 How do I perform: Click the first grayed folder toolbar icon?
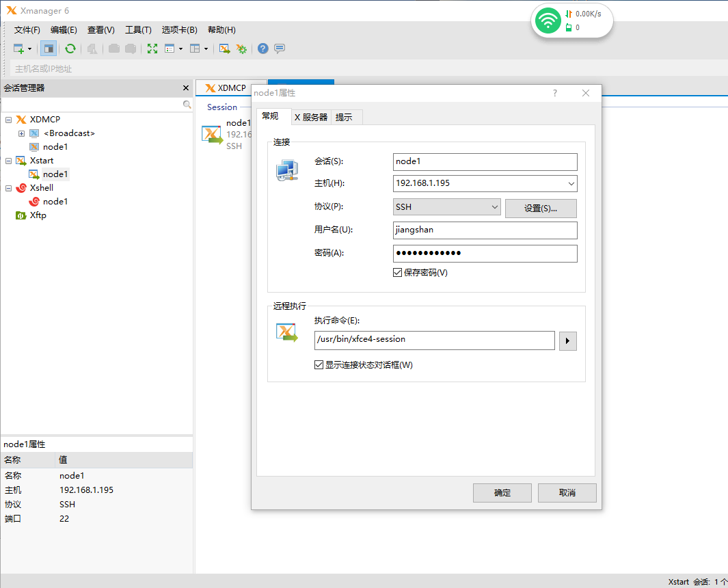pos(113,49)
